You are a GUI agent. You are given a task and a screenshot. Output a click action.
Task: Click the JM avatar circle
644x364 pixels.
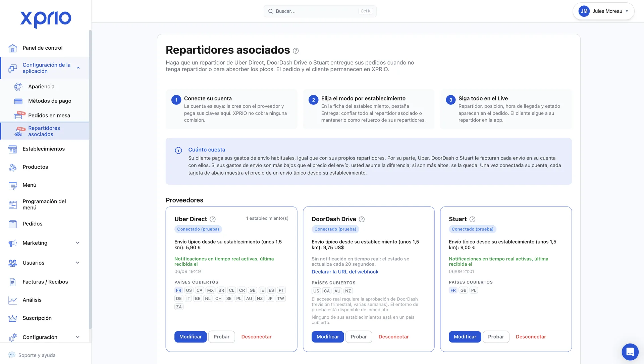pos(584,11)
